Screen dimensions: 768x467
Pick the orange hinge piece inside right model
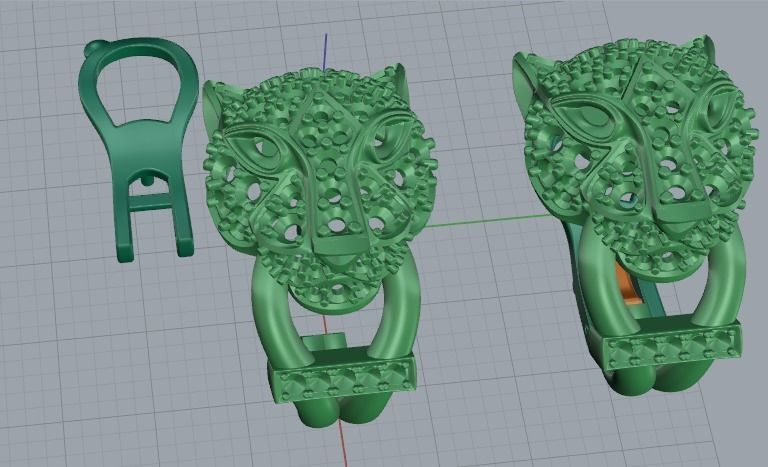(x=628, y=284)
